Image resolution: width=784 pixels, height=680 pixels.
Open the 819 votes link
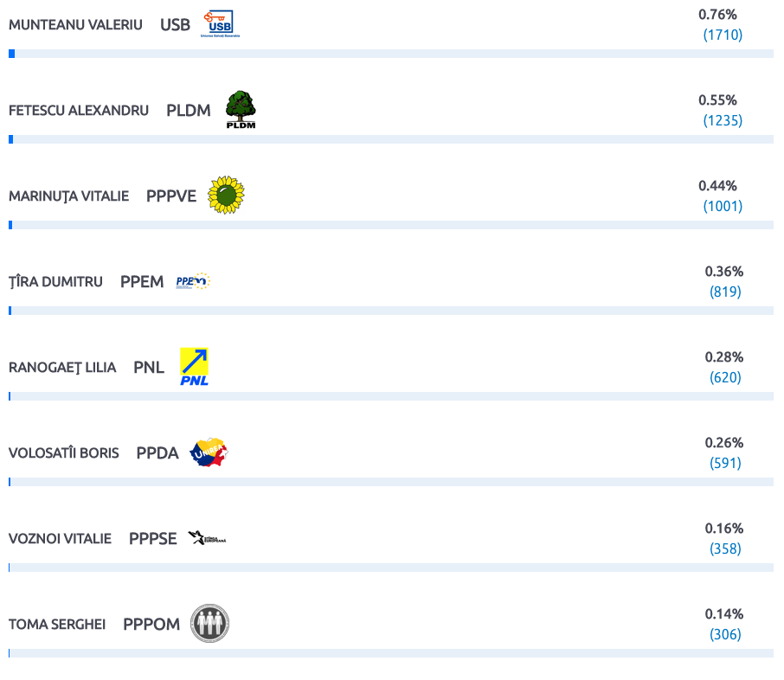tap(725, 292)
